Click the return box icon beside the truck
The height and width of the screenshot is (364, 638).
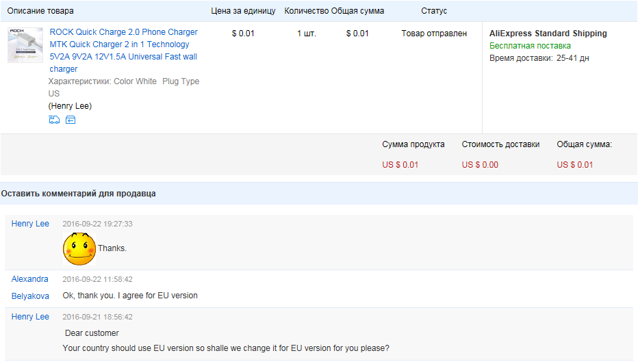[x=71, y=120]
